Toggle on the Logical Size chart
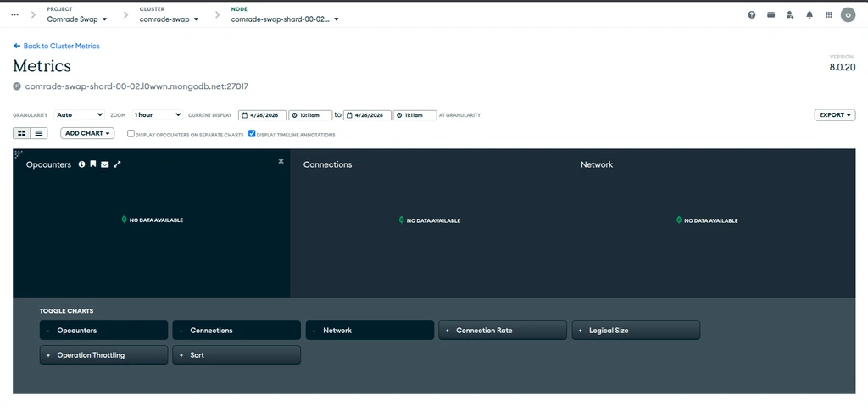Image resolution: width=868 pixels, height=412 pixels. [636, 330]
